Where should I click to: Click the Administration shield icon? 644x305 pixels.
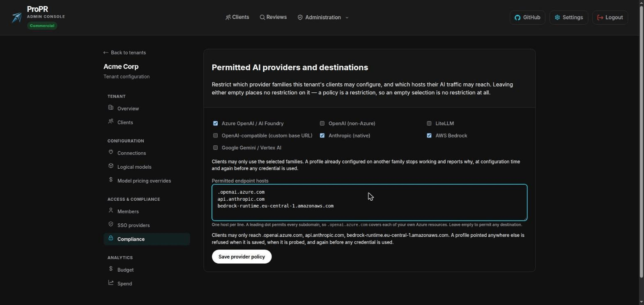coord(300,17)
